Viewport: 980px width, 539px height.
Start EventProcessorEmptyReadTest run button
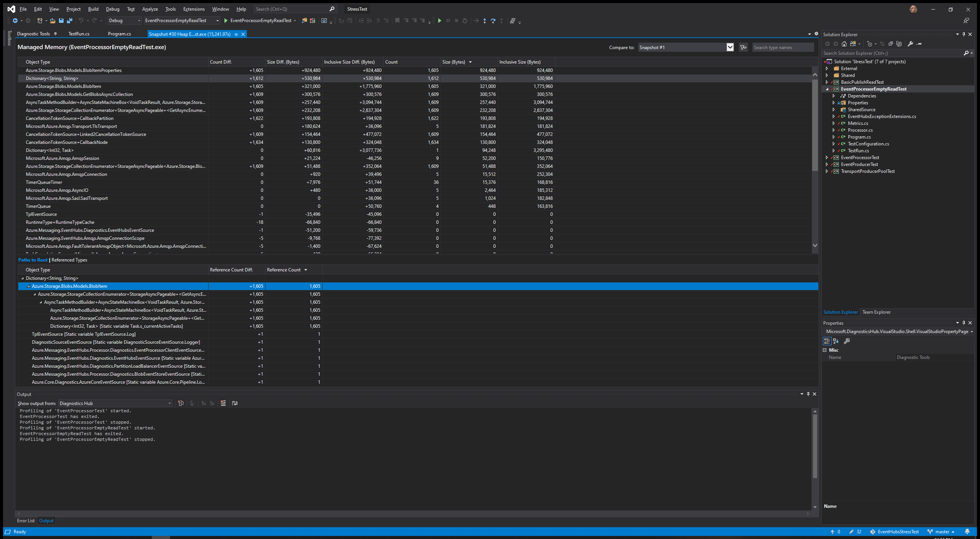[260, 21]
